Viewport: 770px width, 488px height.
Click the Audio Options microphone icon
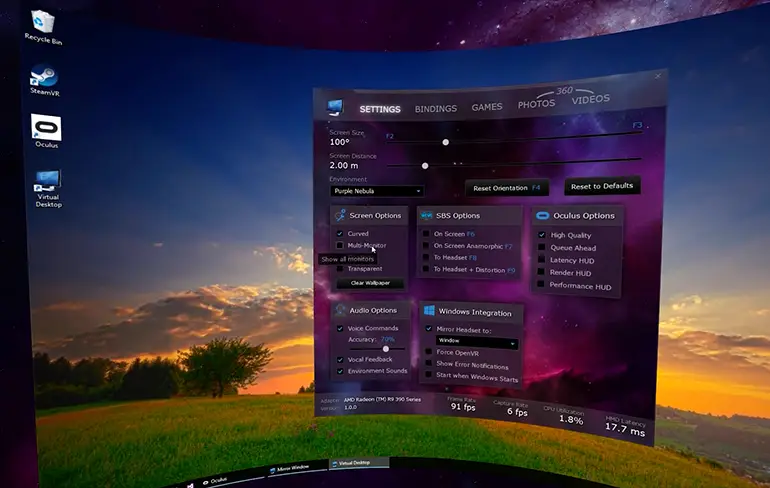[x=340, y=310]
